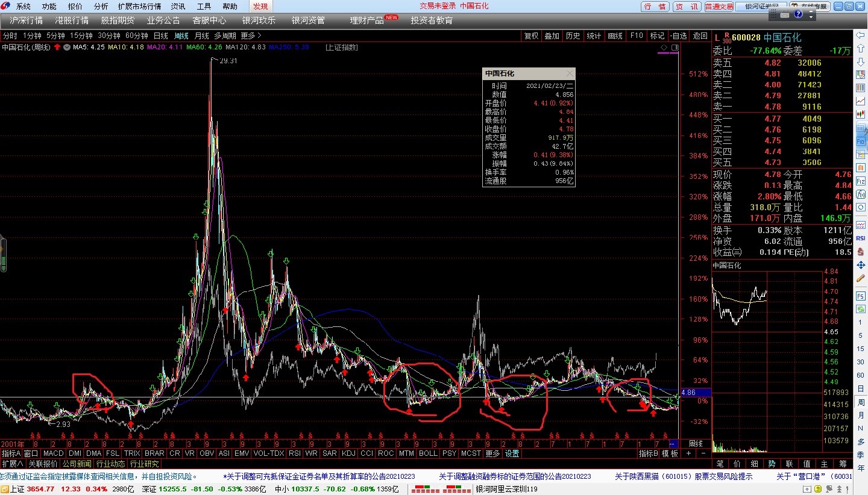Image resolution: width=868 pixels, height=495 pixels.
Task: Click the F10 company info sidebar icon
Action: pos(861,142)
